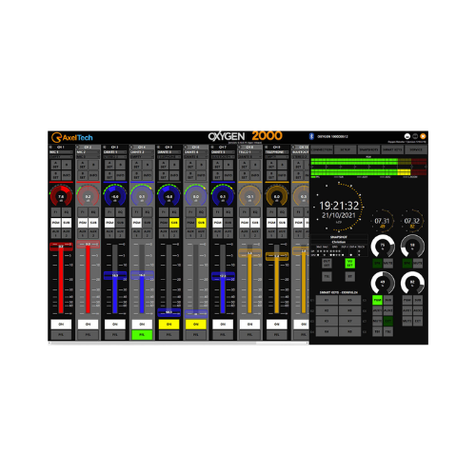Image resolution: width=476 pixels, height=476 pixels.
Task: Toggle CH 7 PGM bus button
Action: (x=218, y=223)
